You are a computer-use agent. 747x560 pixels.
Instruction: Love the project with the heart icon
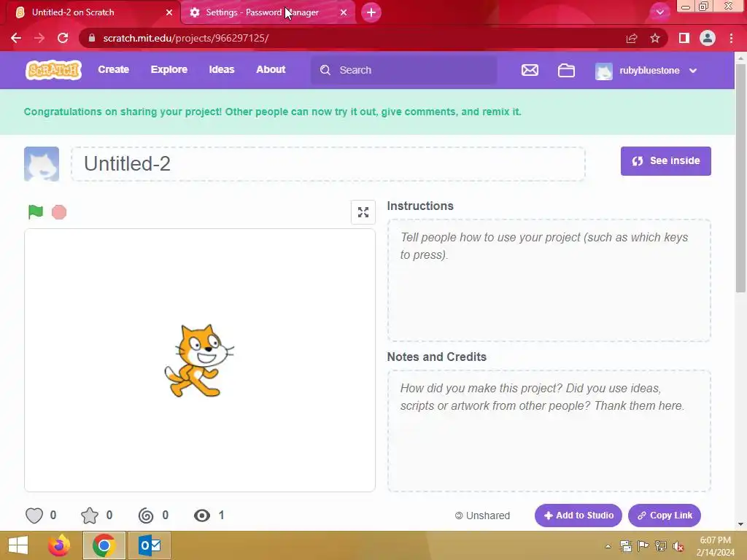[x=34, y=516]
